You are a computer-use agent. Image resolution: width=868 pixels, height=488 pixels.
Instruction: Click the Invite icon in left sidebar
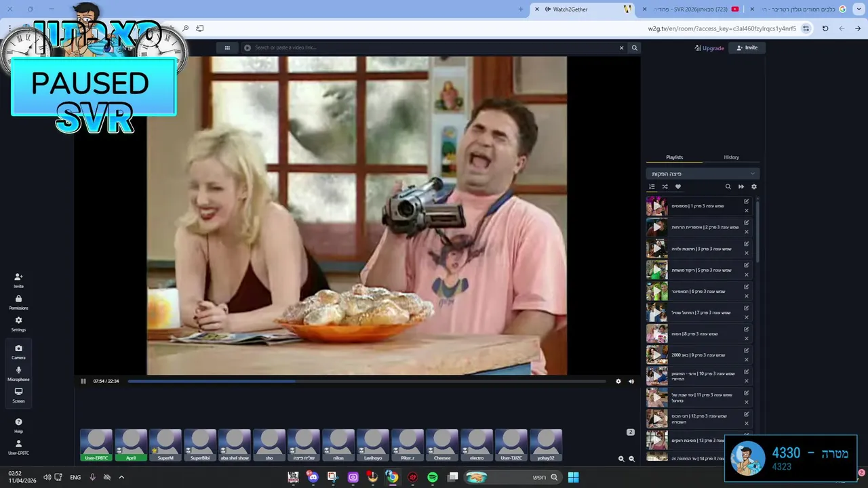(18, 281)
